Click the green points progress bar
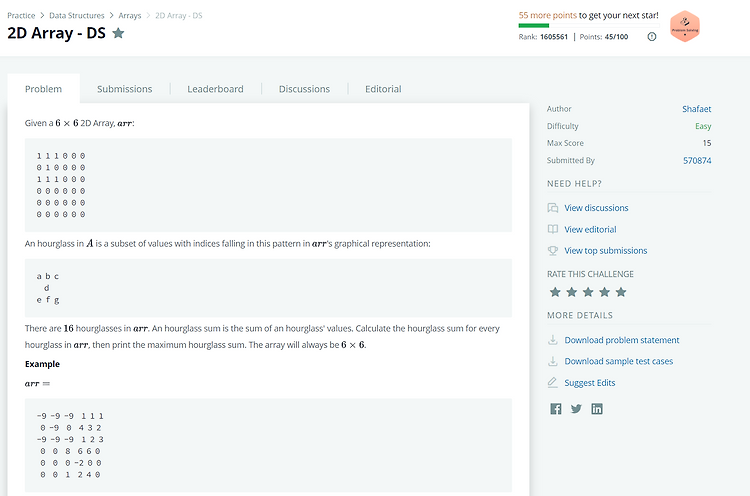Viewport: 750px width, 496px height. [534, 26]
